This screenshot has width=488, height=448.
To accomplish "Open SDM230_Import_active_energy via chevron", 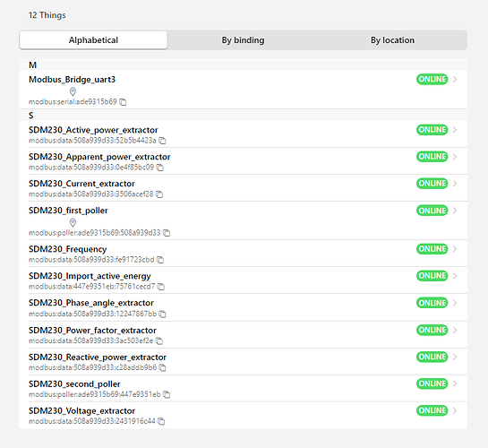I will 455,276.
